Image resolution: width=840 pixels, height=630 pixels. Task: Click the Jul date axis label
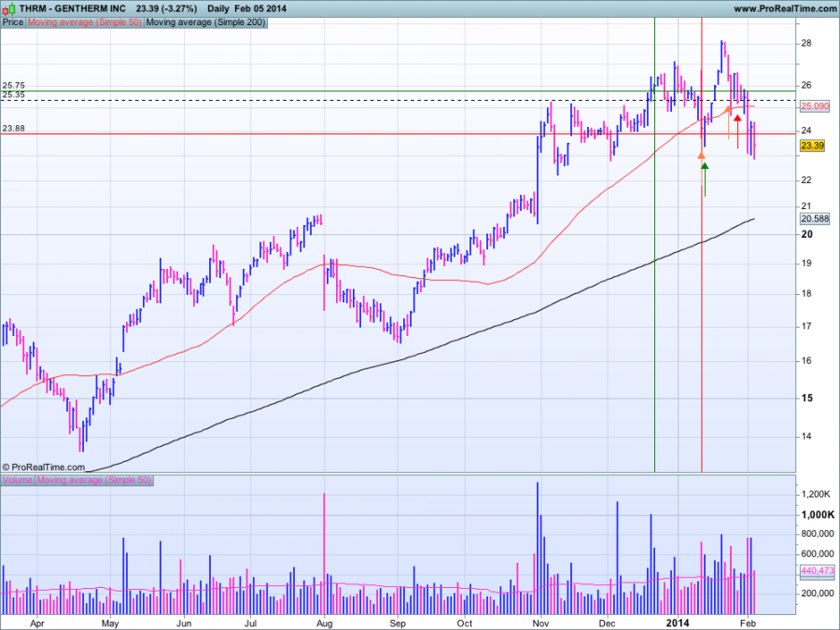[x=250, y=623]
